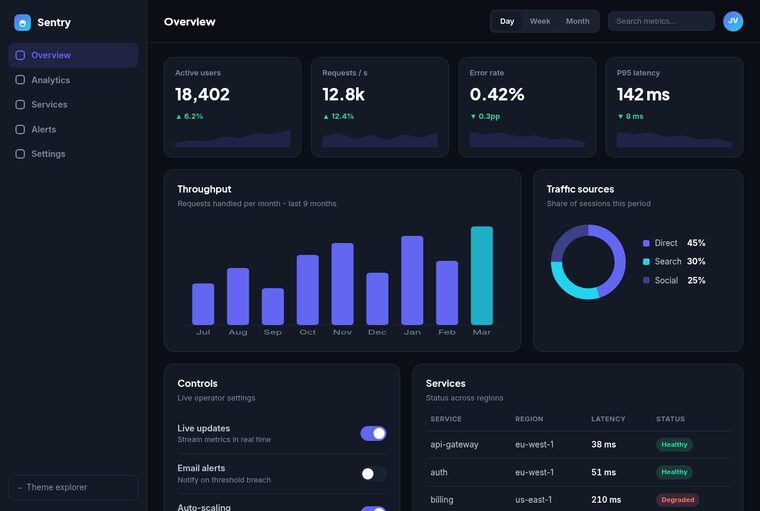Click the STATUS column header
The height and width of the screenshot is (511, 760).
coord(670,419)
